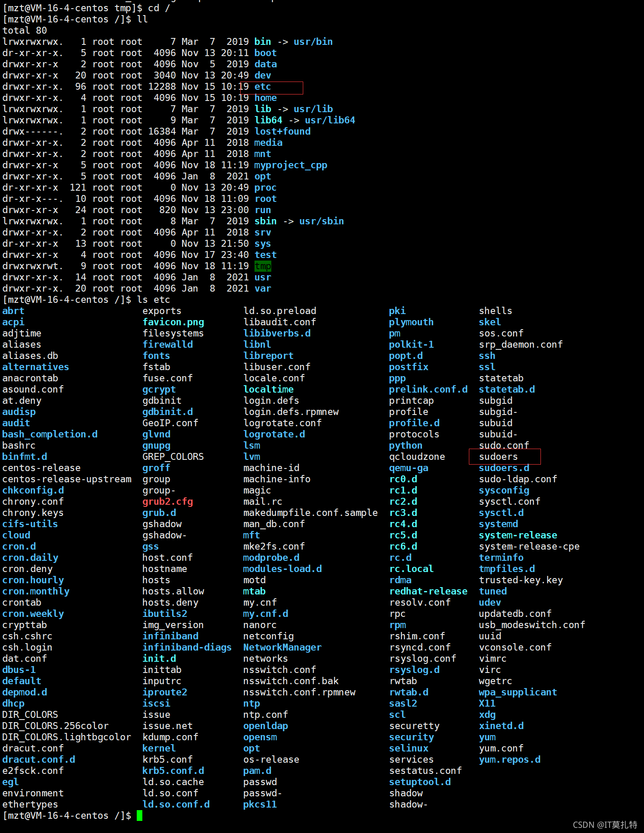Click the 'yum.repos.d' directory name
644x833 pixels.
pyautogui.click(x=509, y=760)
